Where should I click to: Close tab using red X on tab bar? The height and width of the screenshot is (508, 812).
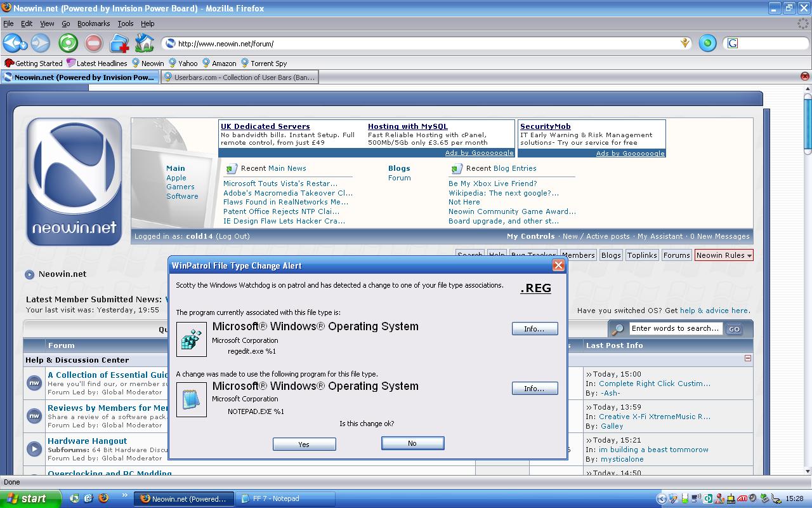pyautogui.click(x=805, y=76)
